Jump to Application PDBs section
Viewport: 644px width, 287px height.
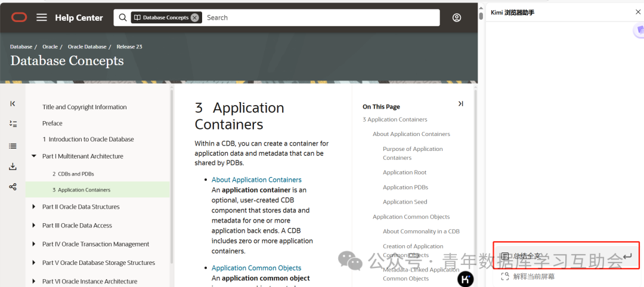tap(405, 187)
